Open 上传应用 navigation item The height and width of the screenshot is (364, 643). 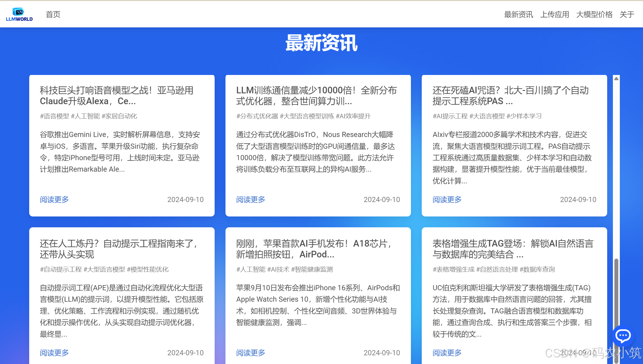pos(554,14)
